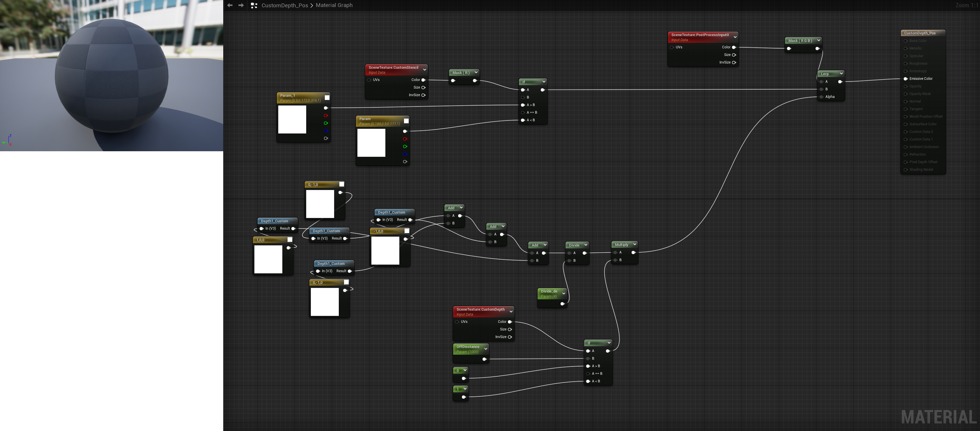Select the OffDisstance parameter node title

[x=467, y=347]
